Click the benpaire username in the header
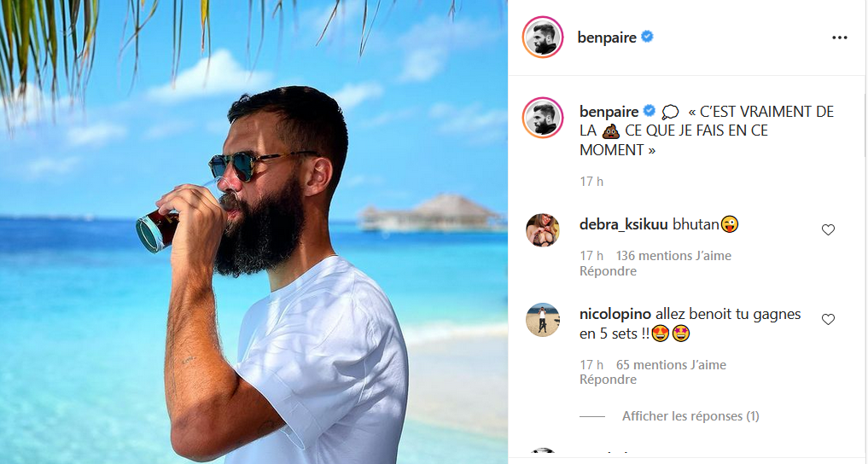 tap(607, 38)
